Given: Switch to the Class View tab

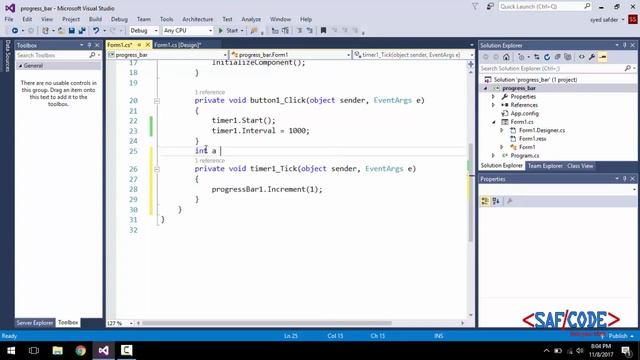Looking at the screenshot, I should [580, 166].
